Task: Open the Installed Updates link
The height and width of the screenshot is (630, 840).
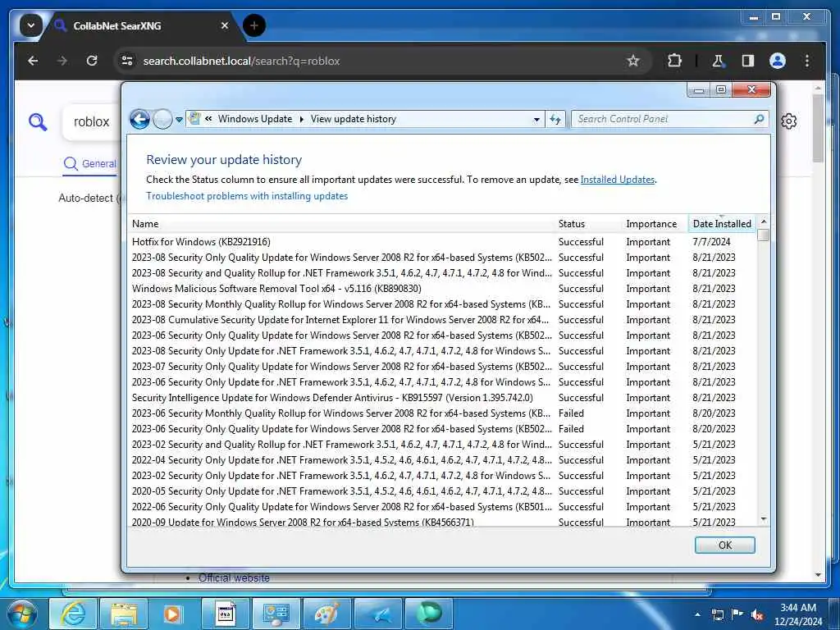Action: click(617, 180)
